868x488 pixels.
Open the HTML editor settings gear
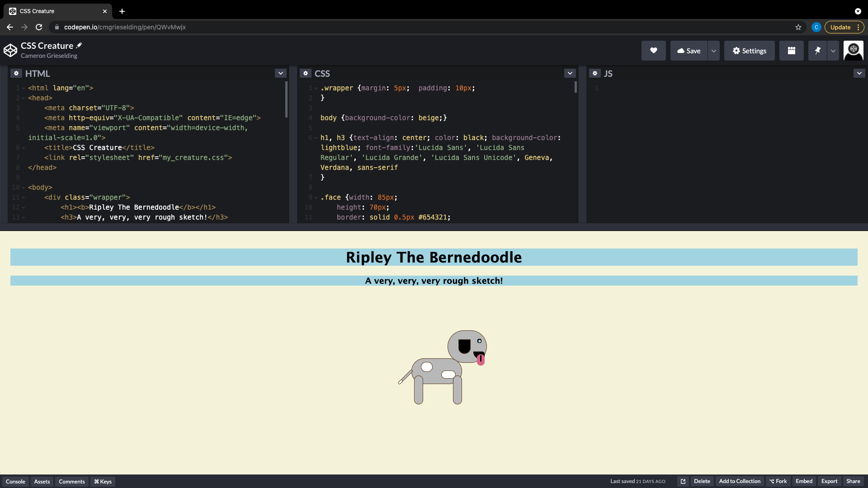coord(16,73)
